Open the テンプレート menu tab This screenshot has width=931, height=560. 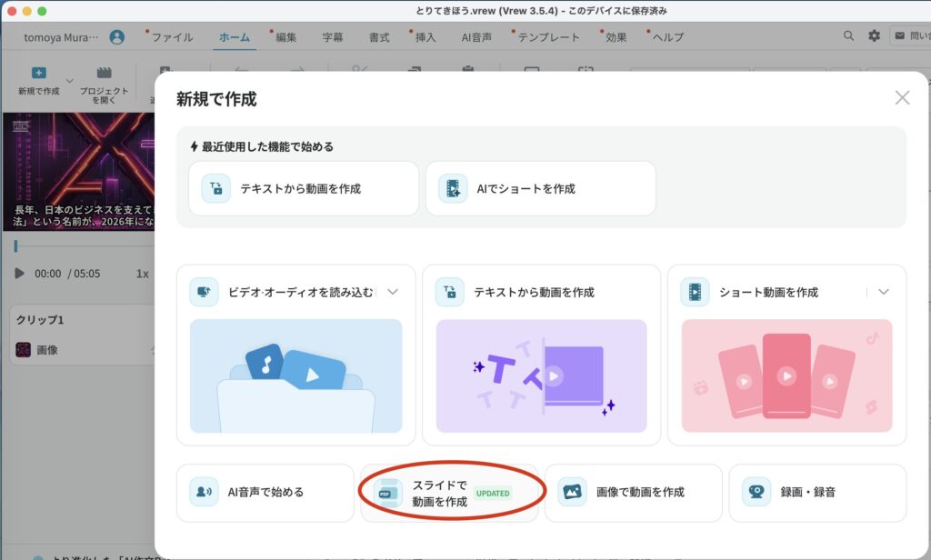coord(549,37)
